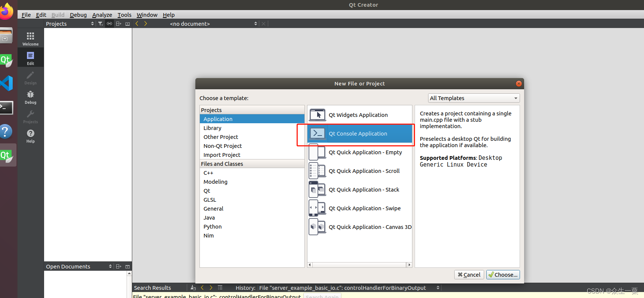This screenshot has height=298, width=644.
Task: Open the Files manager from the dock
Action: (6, 36)
